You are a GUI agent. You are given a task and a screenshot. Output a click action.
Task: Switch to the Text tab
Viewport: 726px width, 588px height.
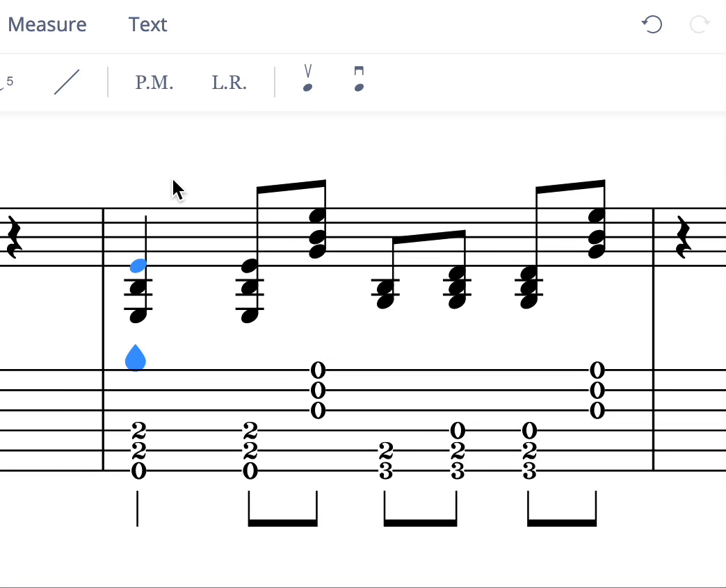click(x=147, y=24)
